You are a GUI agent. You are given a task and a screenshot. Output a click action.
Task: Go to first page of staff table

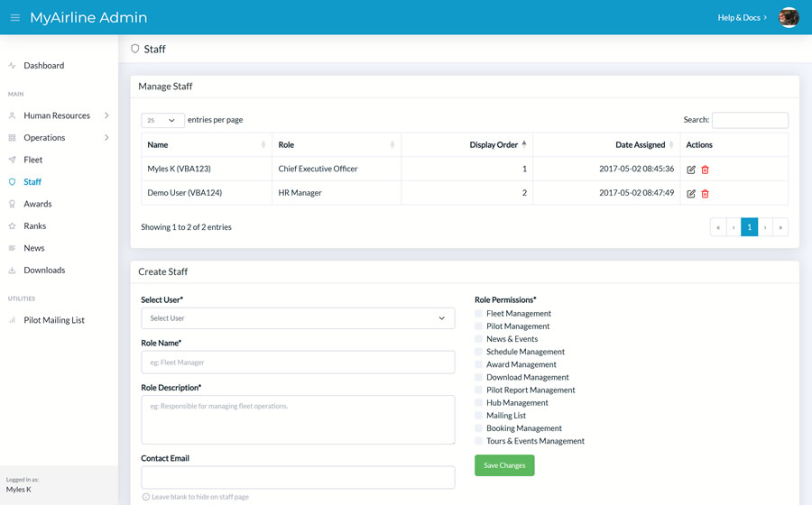[x=718, y=227]
